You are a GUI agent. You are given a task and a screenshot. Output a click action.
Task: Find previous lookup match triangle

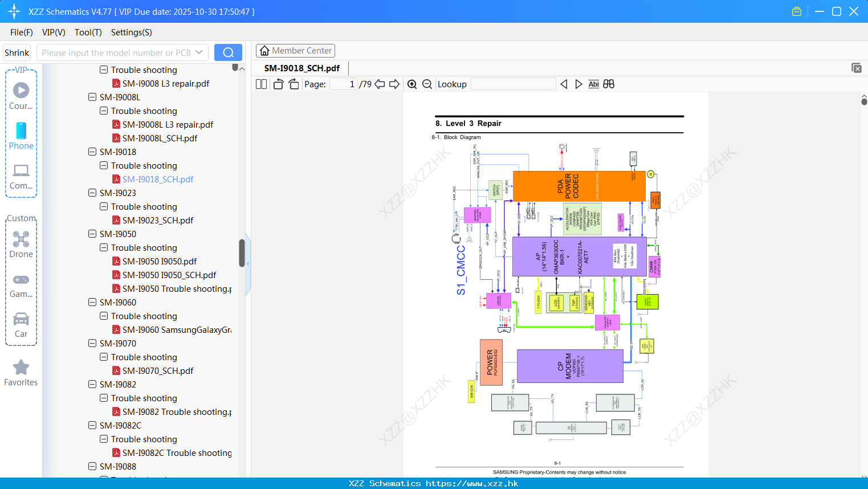pos(564,84)
